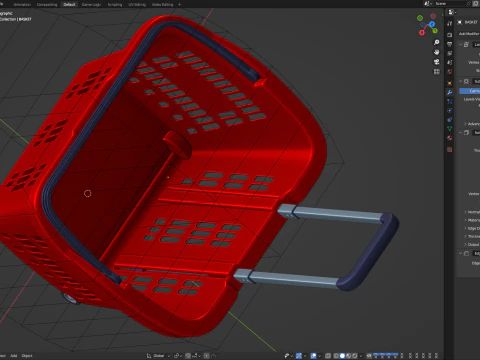Open the Render properties tab
Image resolution: width=480 pixels, height=360 pixels.
click(x=450, y=35)
